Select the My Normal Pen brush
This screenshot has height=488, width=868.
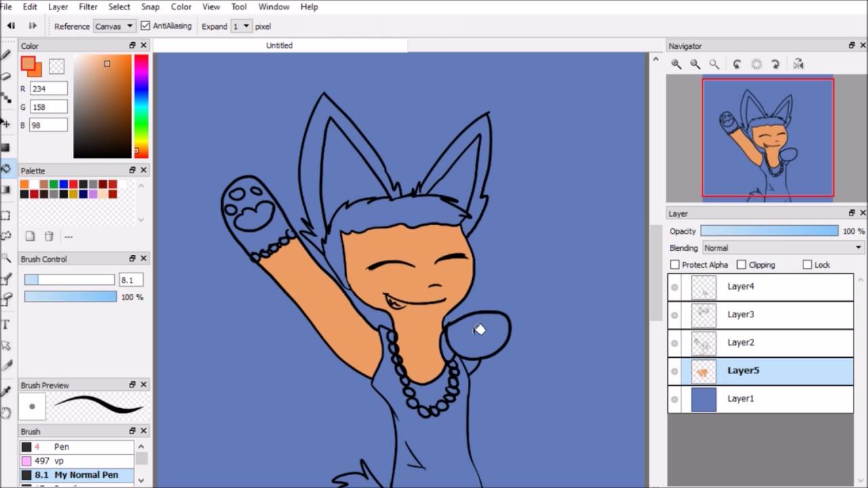pos(77,475)
